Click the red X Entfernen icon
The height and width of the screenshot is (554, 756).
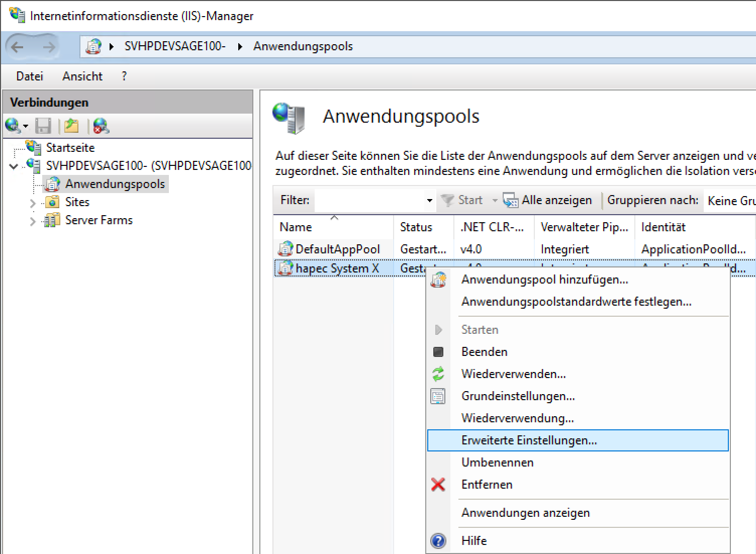pos(438,485)
